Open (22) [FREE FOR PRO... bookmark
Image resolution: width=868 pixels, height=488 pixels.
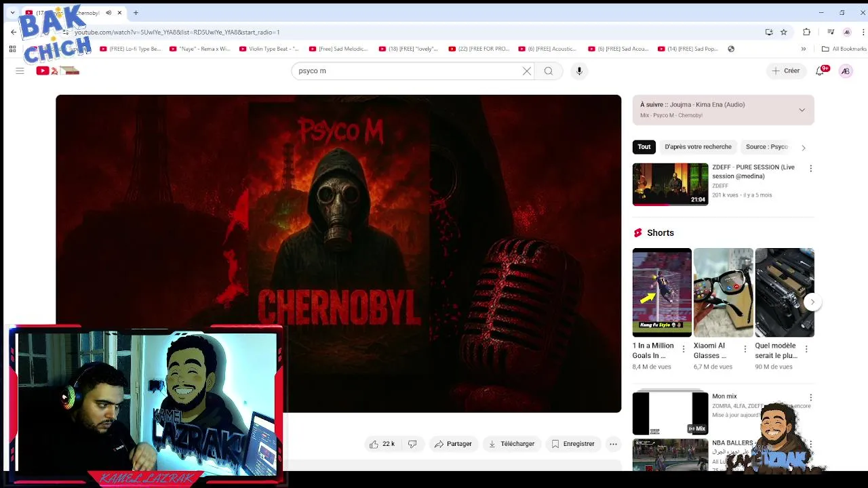point(479,49)
